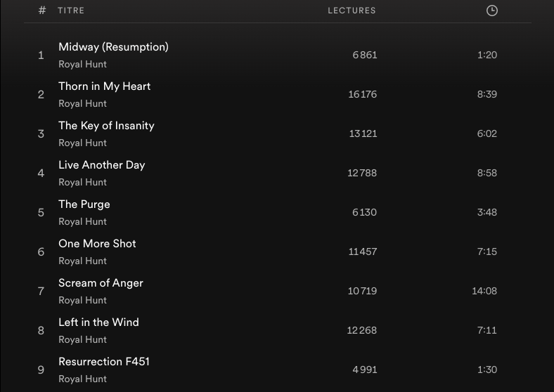Pick the track Left in the Wind
This screenshot has height=392, width=554.
tap(98, 322)
